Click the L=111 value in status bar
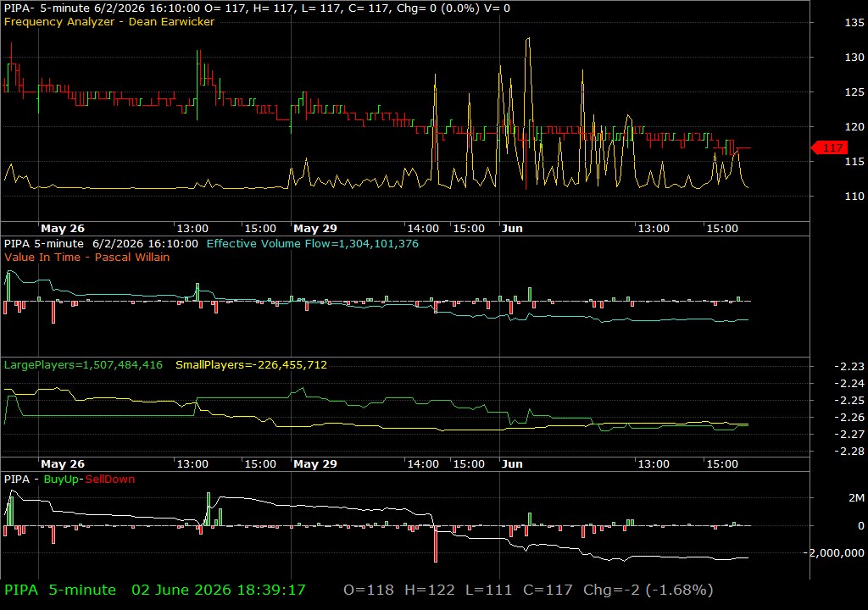 point(489,590)
